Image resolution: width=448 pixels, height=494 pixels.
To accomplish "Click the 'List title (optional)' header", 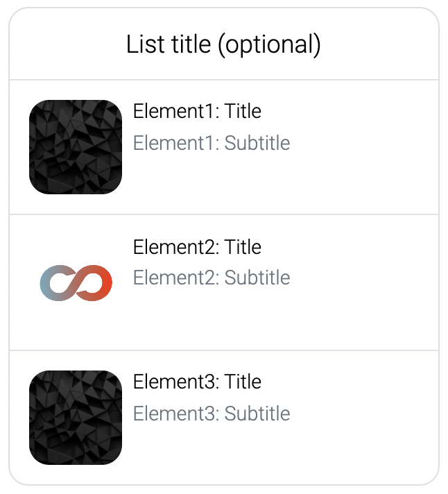I will click(223, 44).
